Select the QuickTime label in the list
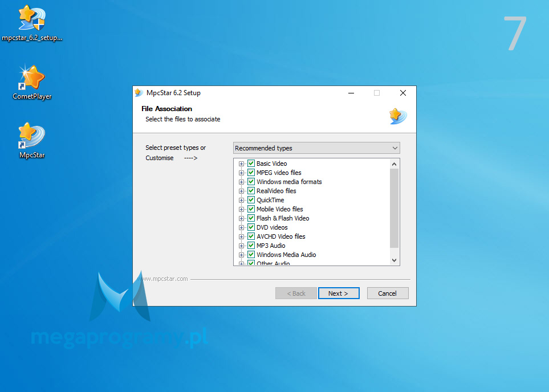The width and height of the screenshot is (549, 392). [270, 200]
